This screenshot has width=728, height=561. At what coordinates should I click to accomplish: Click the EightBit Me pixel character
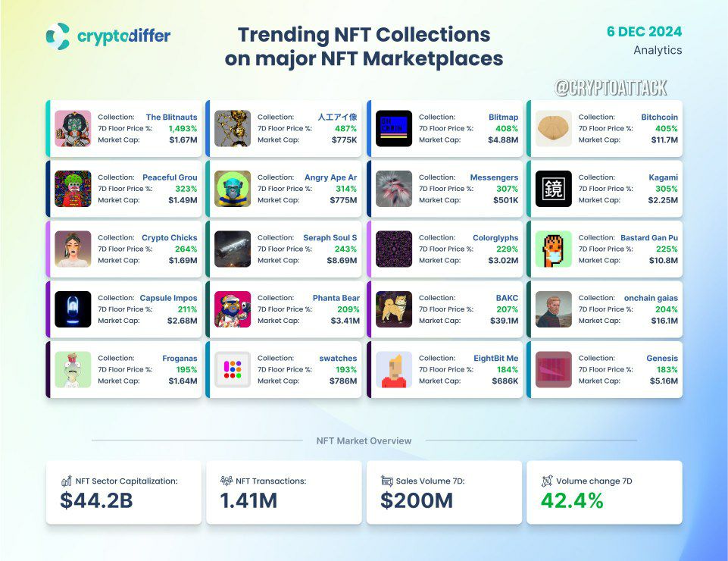(x=394, y=369)
